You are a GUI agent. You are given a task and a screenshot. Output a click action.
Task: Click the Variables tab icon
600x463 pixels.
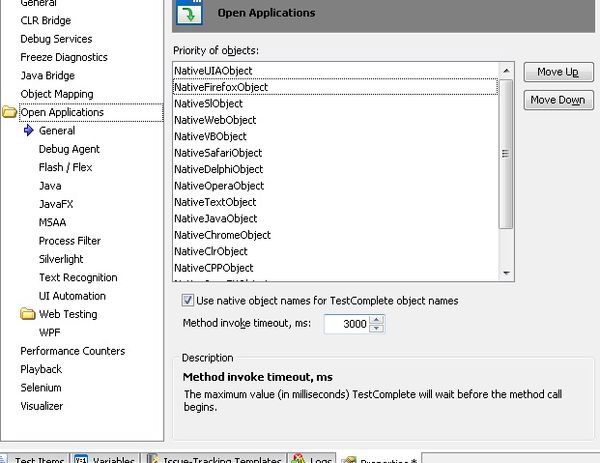click(x=81, y=459)
